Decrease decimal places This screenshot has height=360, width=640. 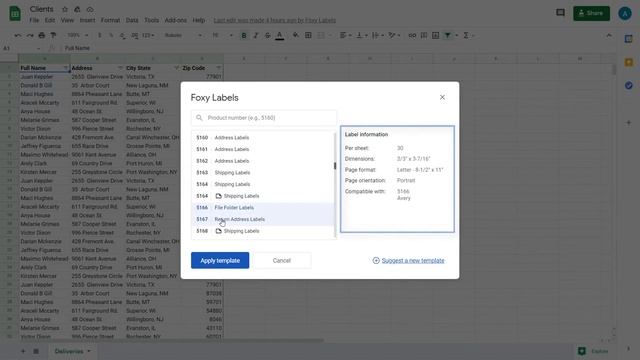pyautogui.click(x=122, y=36)
